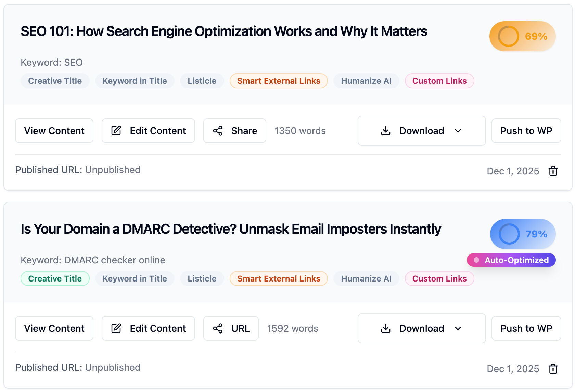
Task: Push the SEO 101 article to WP
Action: tap(526, 131)
